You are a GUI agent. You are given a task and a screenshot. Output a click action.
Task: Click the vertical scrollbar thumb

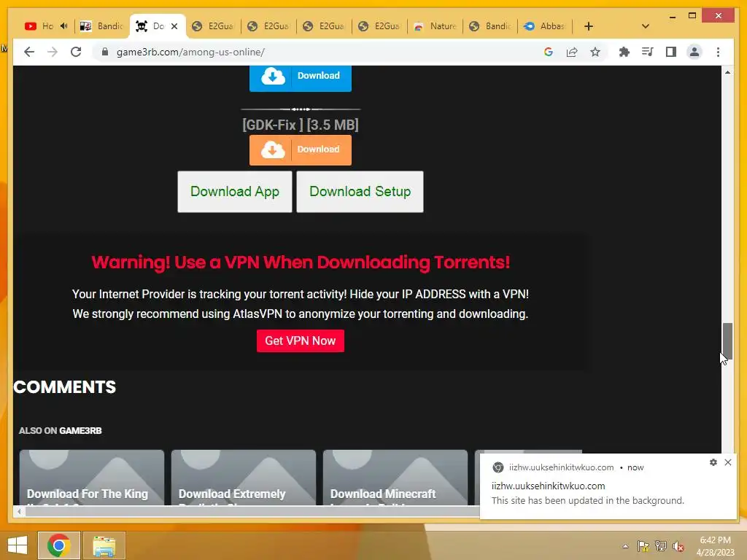pos(727,341)
